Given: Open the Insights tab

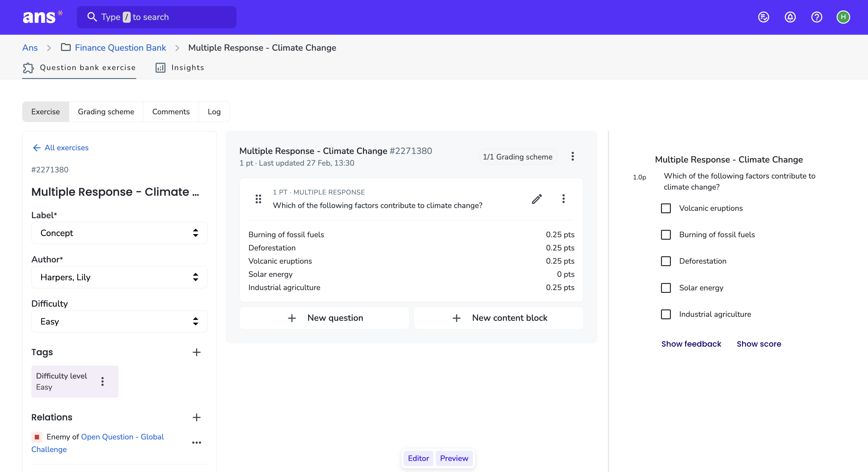Looking at the screenshot, I should click(180, 68).
